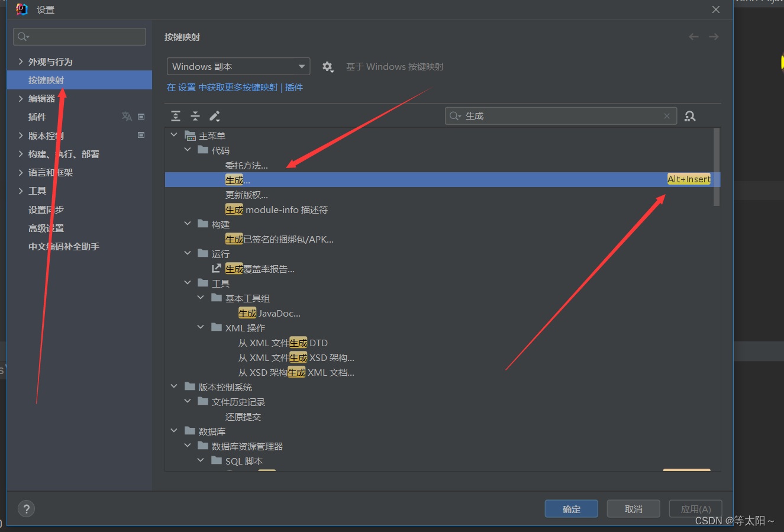
Task: Select 生成覆盖率报告... action
Action: 443,269
